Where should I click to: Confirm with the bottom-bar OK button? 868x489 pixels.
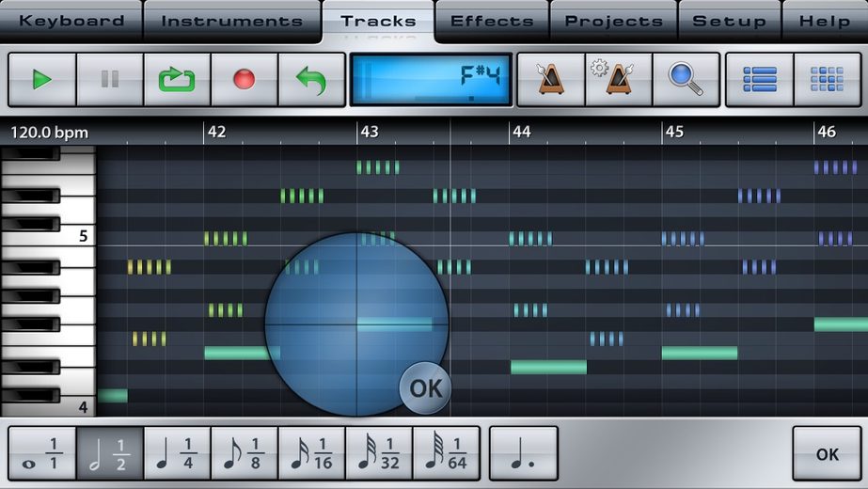[827, 453]
